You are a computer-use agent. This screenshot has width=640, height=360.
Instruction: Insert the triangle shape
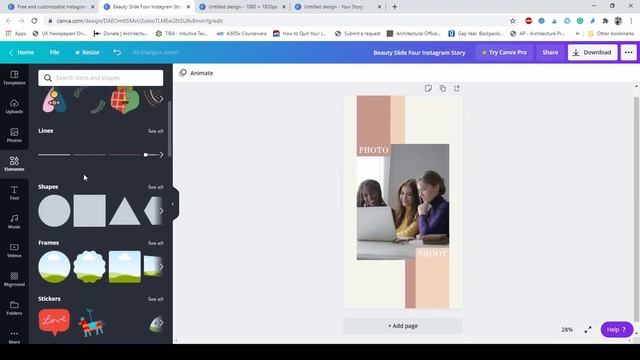(x=124, y=211)
